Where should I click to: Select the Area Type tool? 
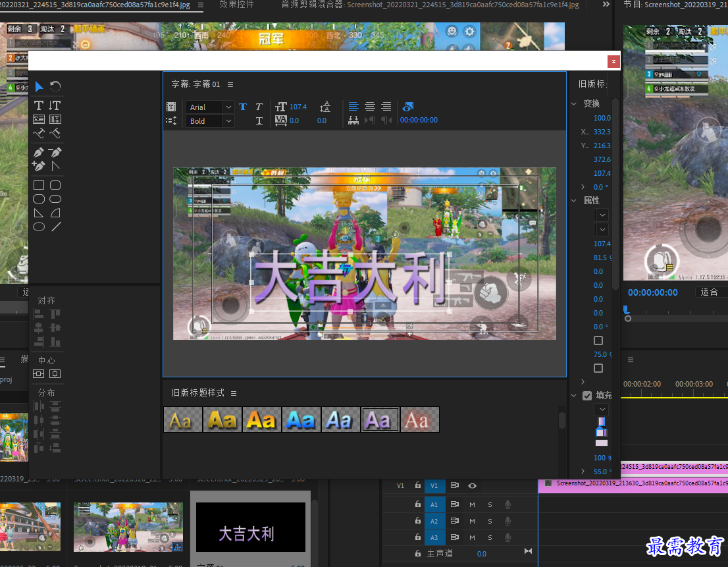tap(39, 119)
